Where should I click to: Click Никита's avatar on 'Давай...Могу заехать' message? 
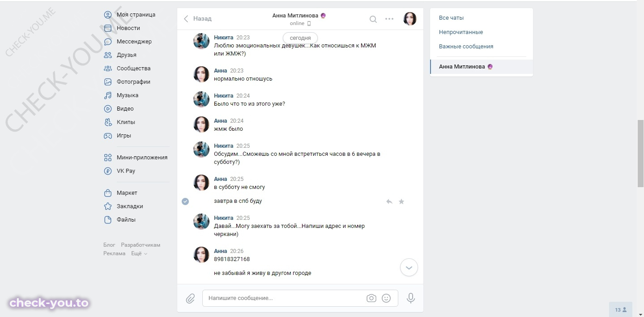(201, 222)
